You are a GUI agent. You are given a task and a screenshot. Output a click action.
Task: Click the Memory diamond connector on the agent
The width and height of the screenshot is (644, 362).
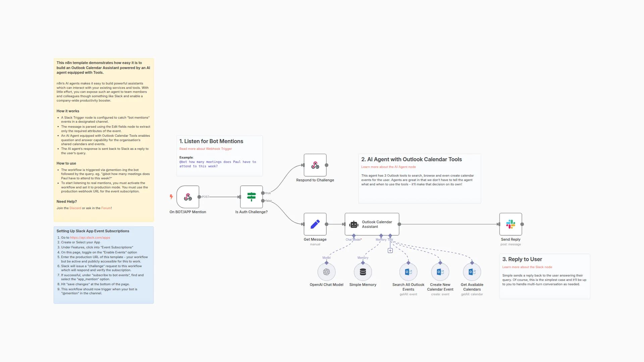point(381,236)
